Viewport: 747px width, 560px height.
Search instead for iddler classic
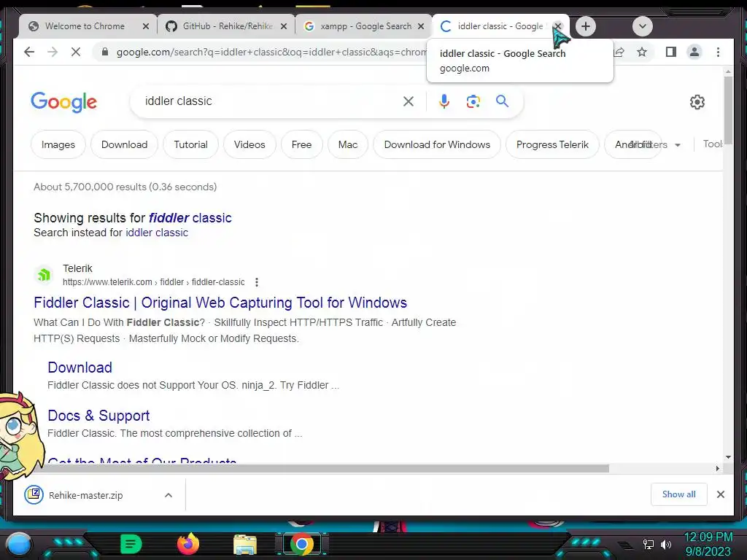(x=157, y=233)
